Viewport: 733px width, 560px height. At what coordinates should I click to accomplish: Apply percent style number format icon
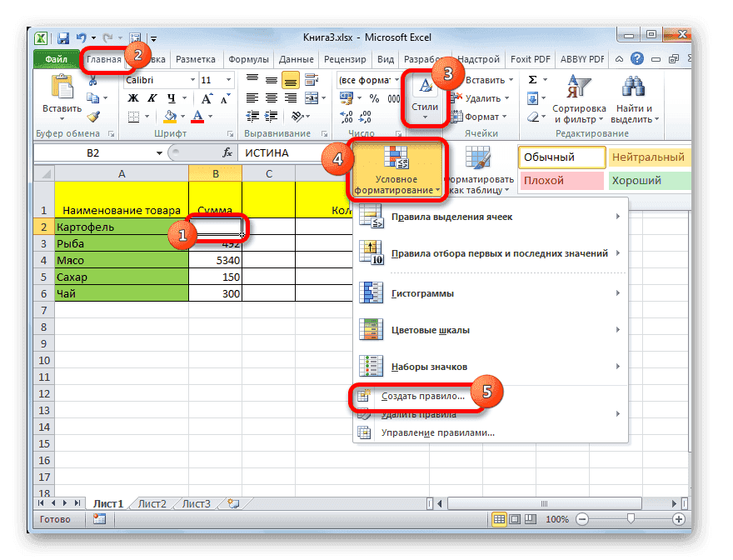[373, 98]
